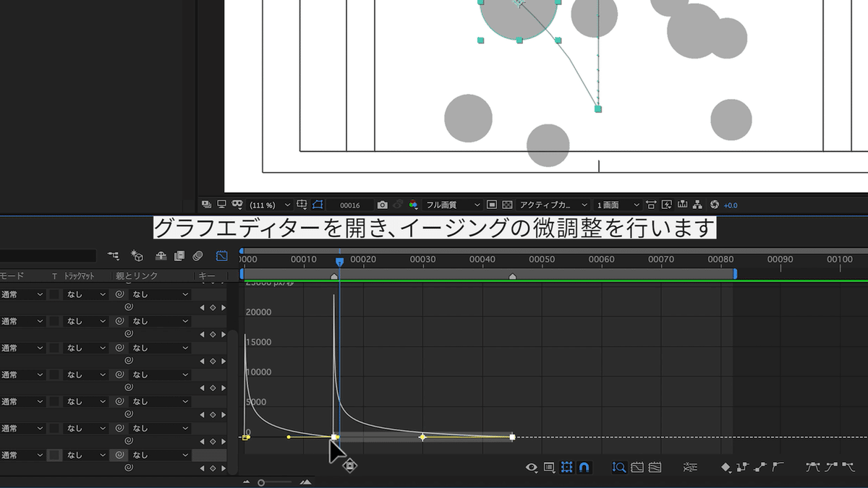
Task: Click the blue work area end handle
Action: tap(735, 274)
